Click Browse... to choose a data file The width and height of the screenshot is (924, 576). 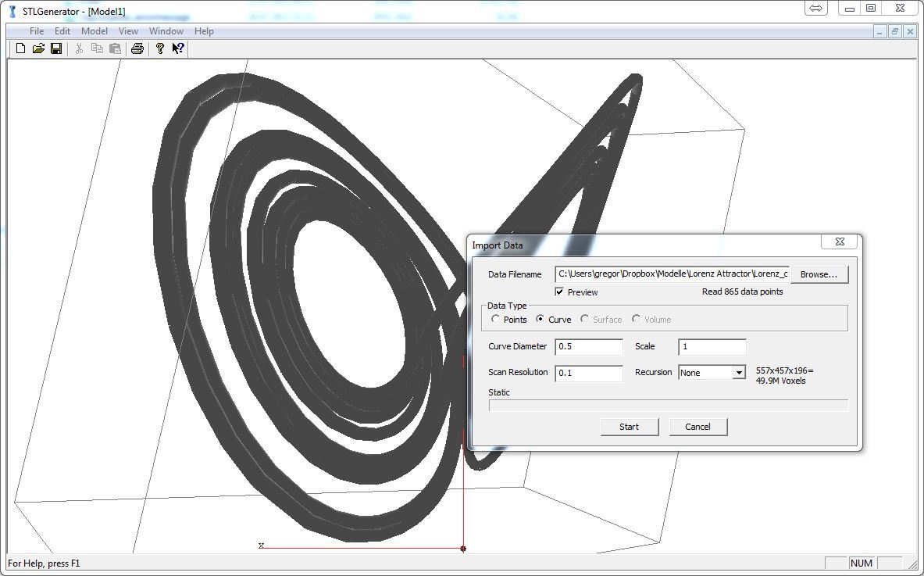[x=819, y=274]
